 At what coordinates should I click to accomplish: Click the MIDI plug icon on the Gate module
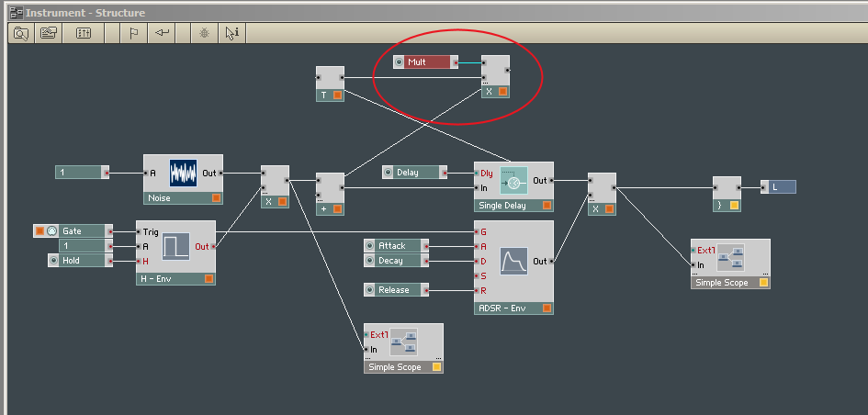pyautogui.click(x=51, y=231)
